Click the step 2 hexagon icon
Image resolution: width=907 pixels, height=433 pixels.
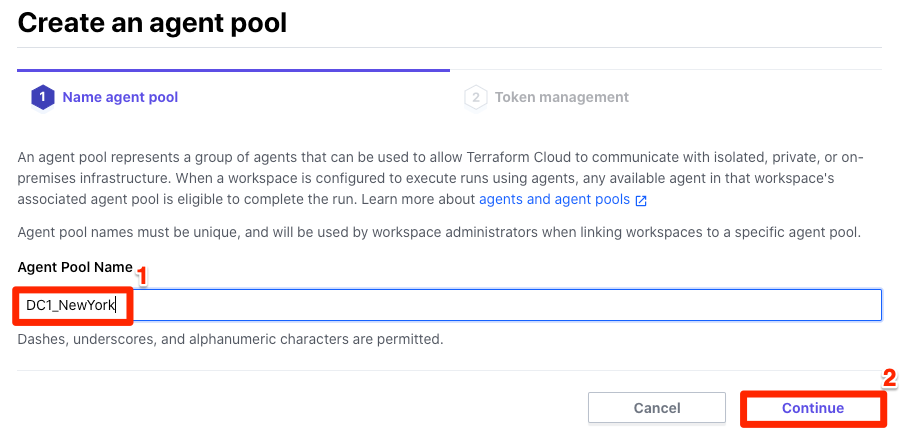click(475, 98)
